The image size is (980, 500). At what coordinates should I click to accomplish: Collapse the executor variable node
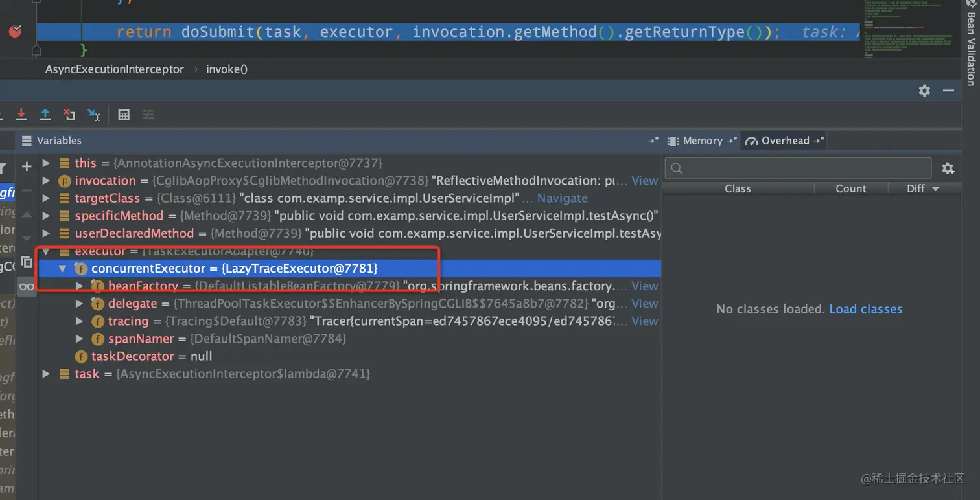46,251
